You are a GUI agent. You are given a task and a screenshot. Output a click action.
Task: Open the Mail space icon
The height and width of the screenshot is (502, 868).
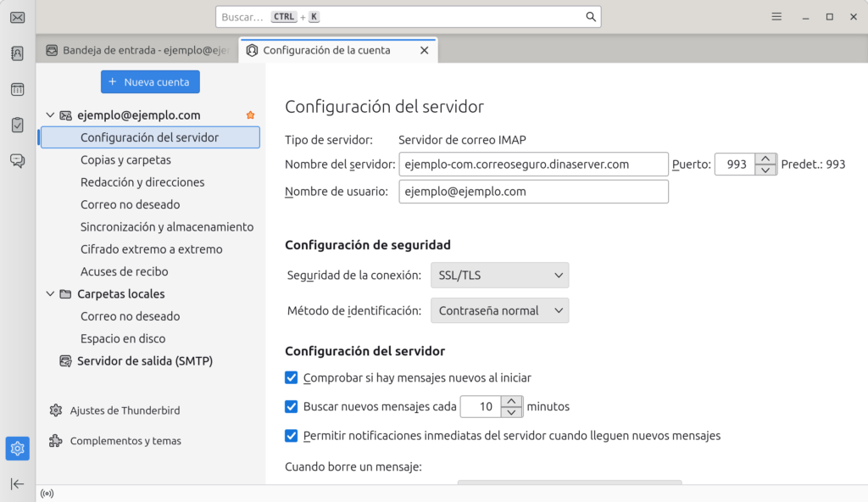point(17,17)
